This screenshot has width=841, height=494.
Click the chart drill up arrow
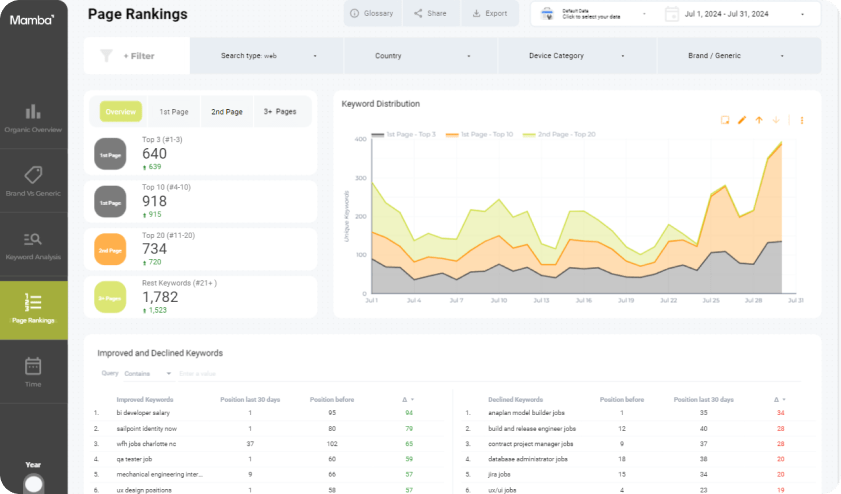pos(759,120)
